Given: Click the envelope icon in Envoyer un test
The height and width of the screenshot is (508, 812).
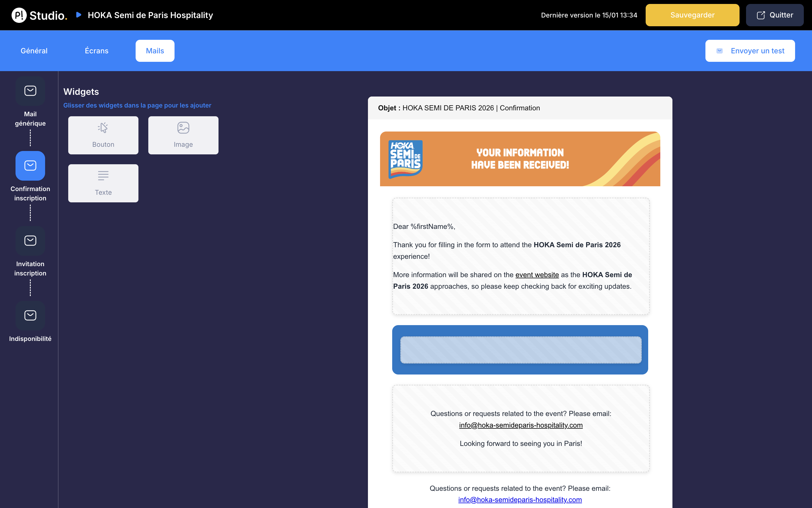Looking at the screenshot, I should click(720, 51).
